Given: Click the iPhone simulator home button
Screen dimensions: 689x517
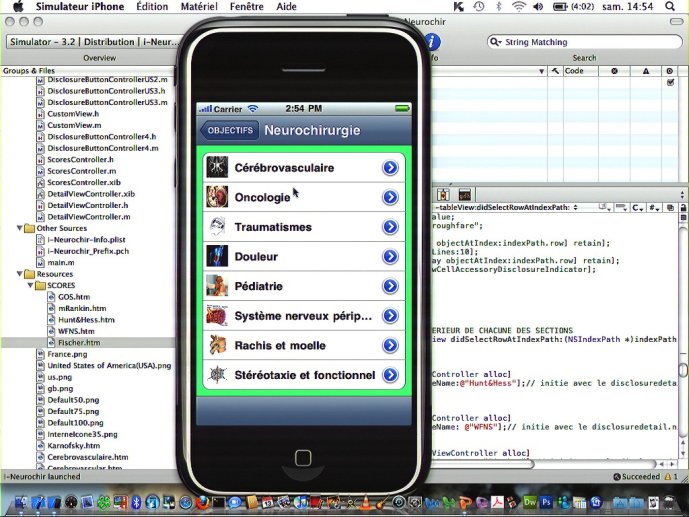Looking at the screenshot, I should tap(303, 458).
